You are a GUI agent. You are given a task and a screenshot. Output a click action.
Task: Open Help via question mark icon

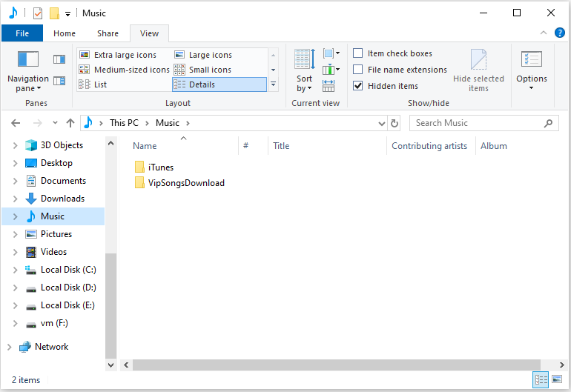tap(560, 33)
